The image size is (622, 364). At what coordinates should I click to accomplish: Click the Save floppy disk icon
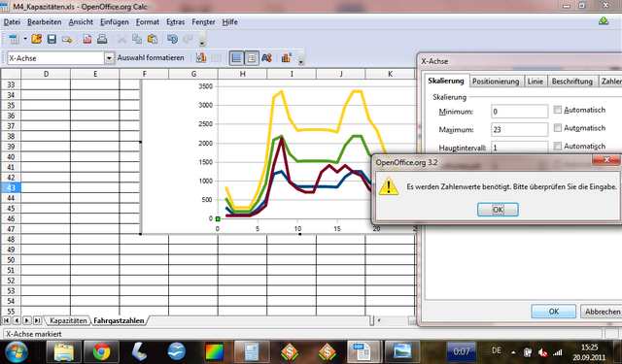coord(52,39)
